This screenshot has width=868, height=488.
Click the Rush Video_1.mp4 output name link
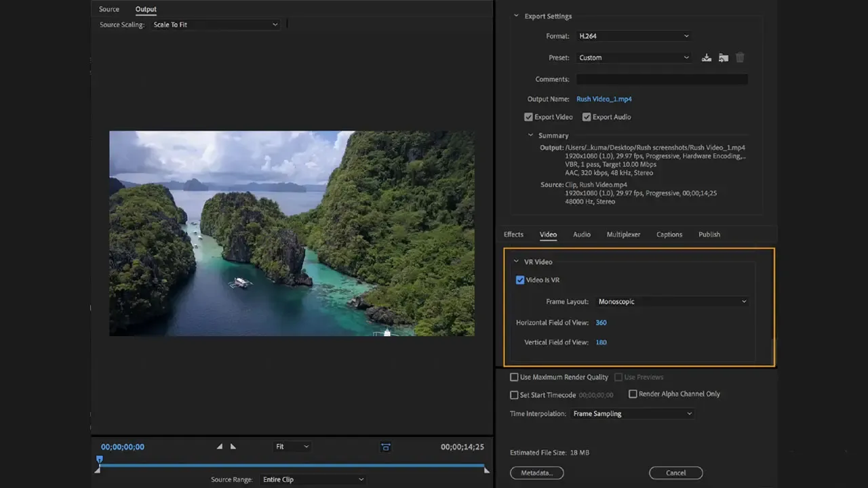[x=604, y=99]
